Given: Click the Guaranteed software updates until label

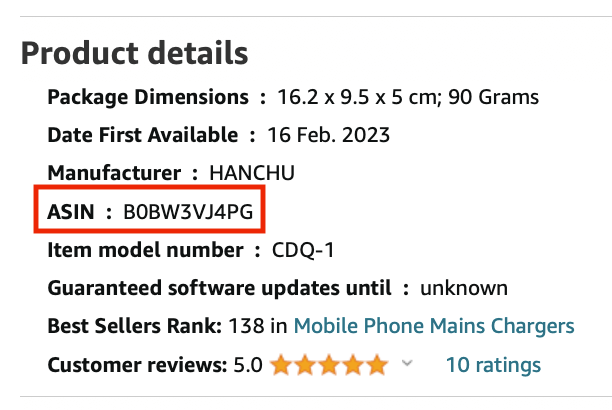Looking at the screenshot, I should 219,288.
